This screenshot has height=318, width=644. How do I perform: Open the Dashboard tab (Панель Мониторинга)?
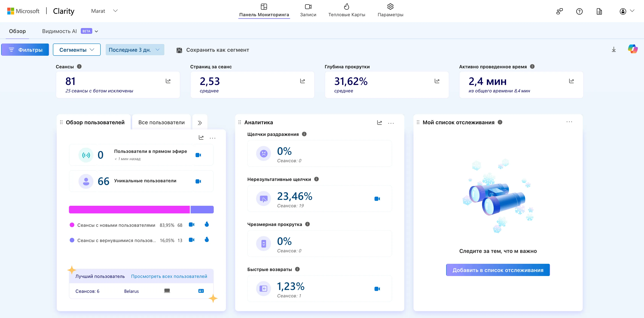coord(264,10)
